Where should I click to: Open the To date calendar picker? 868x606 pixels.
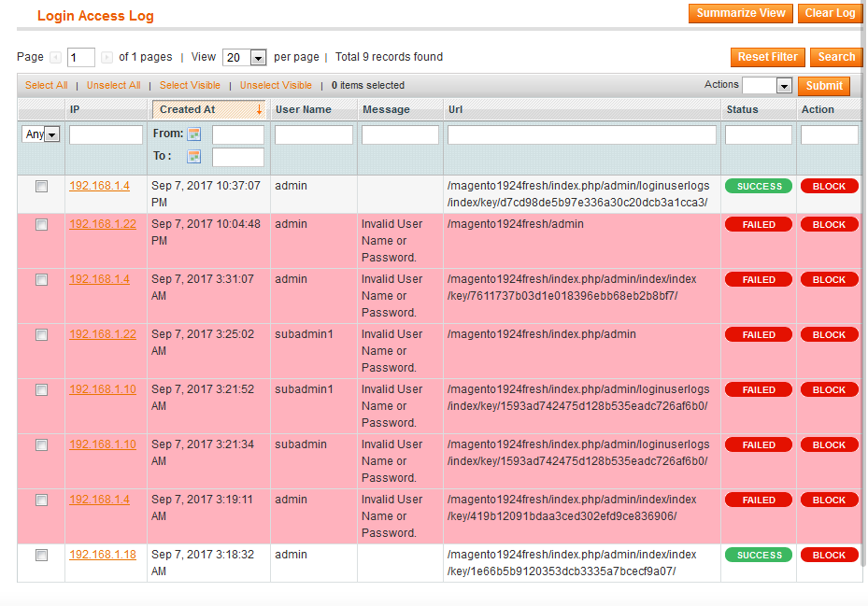pos(194,156)
